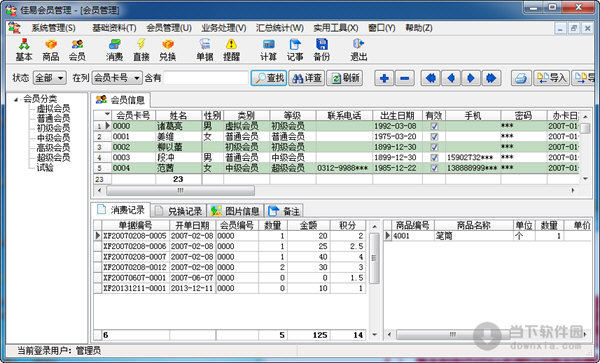Viewport: 600px width, 363px height.
Task: Select 初级会员 in the category tree
Action: click(x=53, y=128)
